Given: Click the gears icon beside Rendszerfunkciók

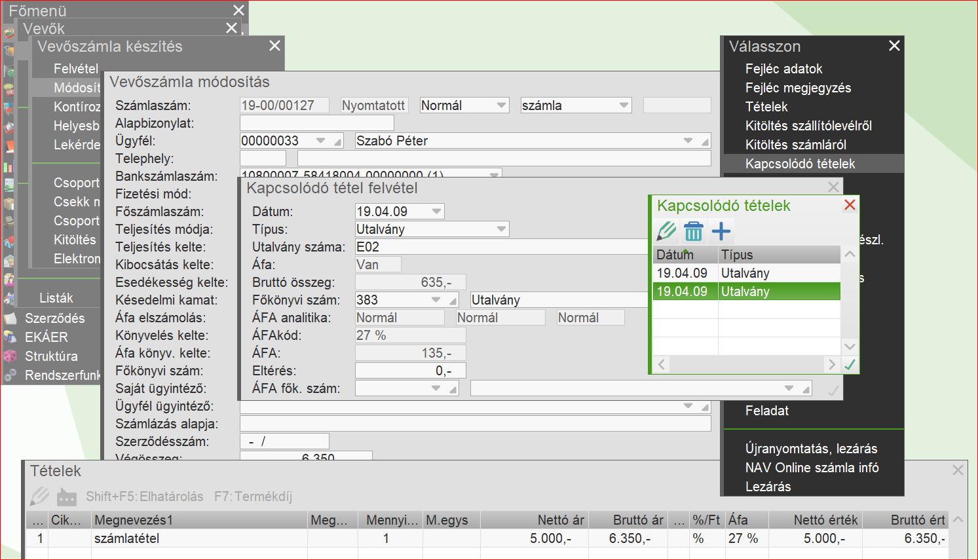Looking at the screenshot, I should pos(10,375).
